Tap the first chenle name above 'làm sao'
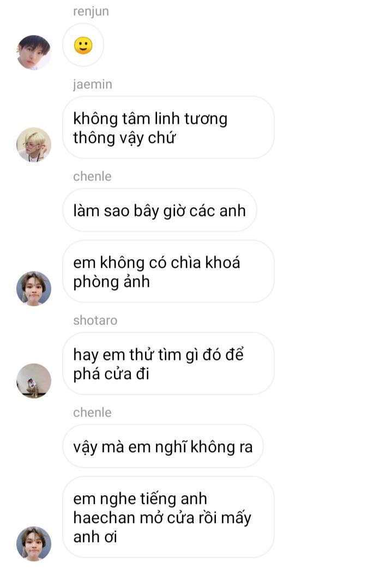392x572 pixels. tap(92, 177)
